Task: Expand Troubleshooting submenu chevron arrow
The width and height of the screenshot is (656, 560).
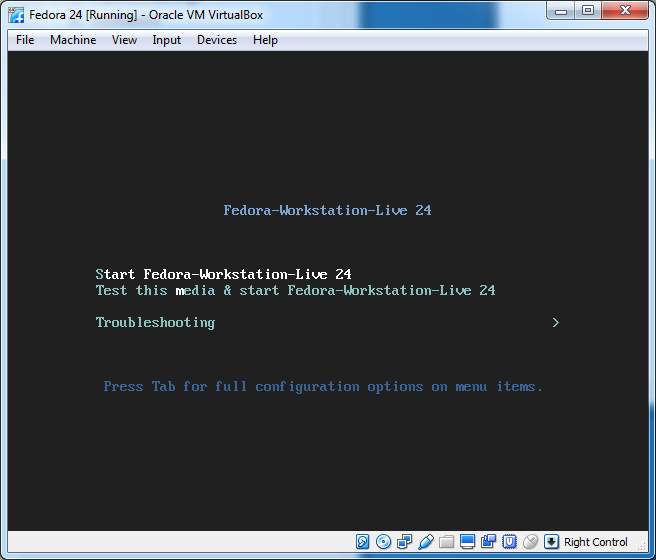Action: point(556,322)
